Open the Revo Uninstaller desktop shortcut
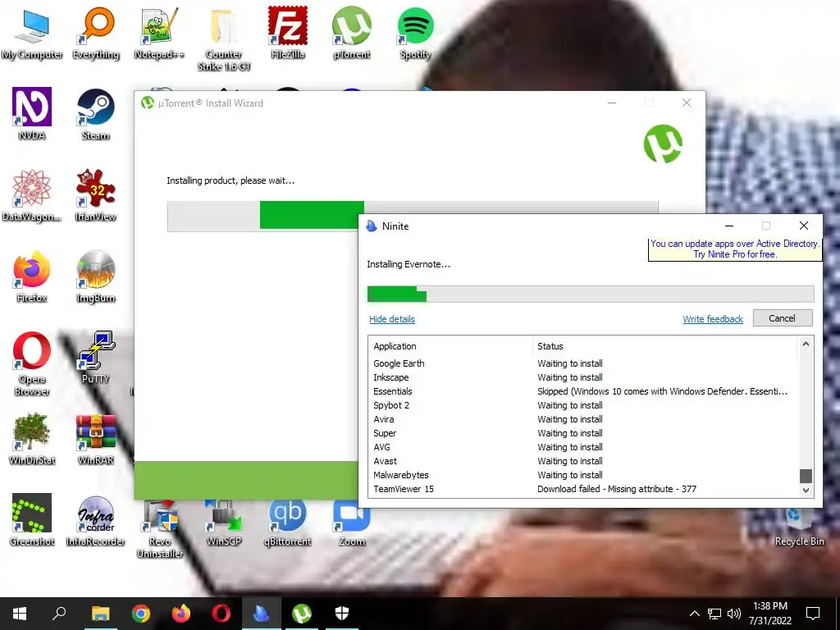 click(160, 527)
